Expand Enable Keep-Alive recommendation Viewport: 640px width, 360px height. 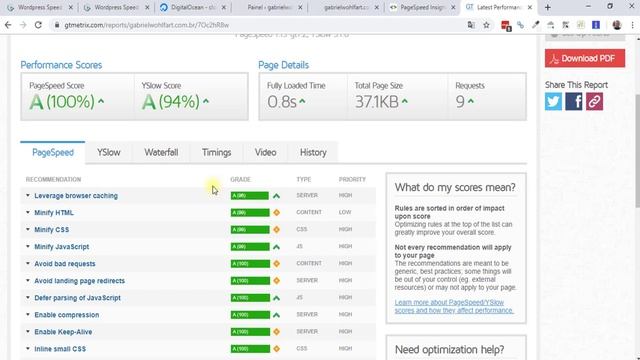(28, 332)
